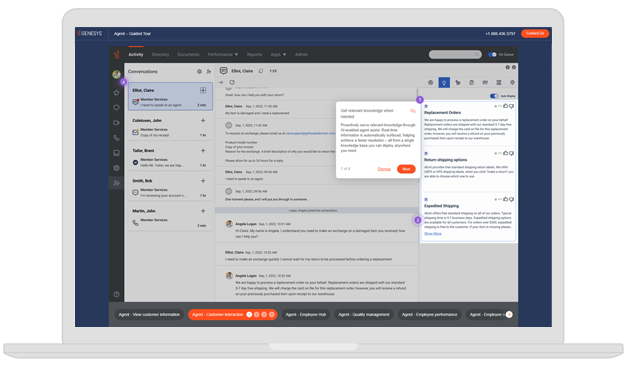Open the Reports tab

pos(254,54)
